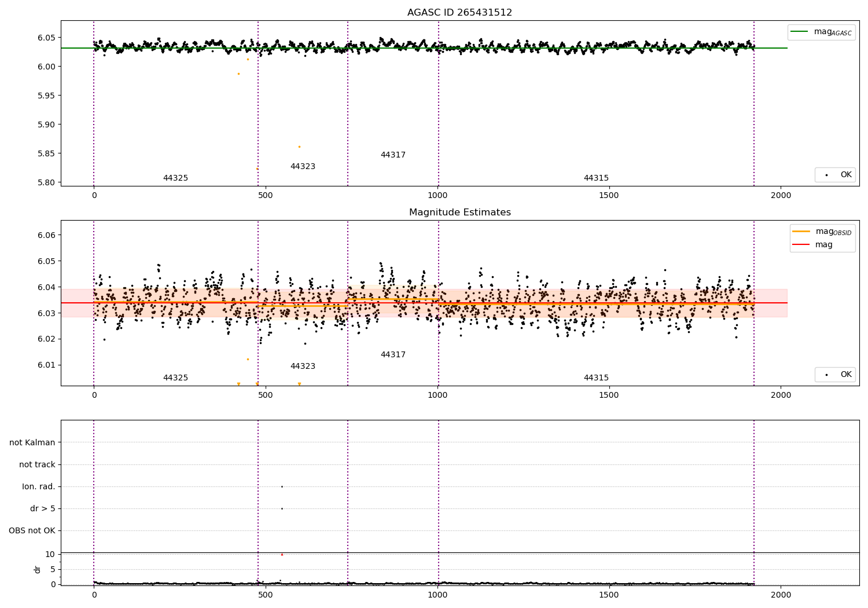This screenshot has width=868, height=608.
Task: Select the red 'mag' legend entry
Action: point(813,245)
